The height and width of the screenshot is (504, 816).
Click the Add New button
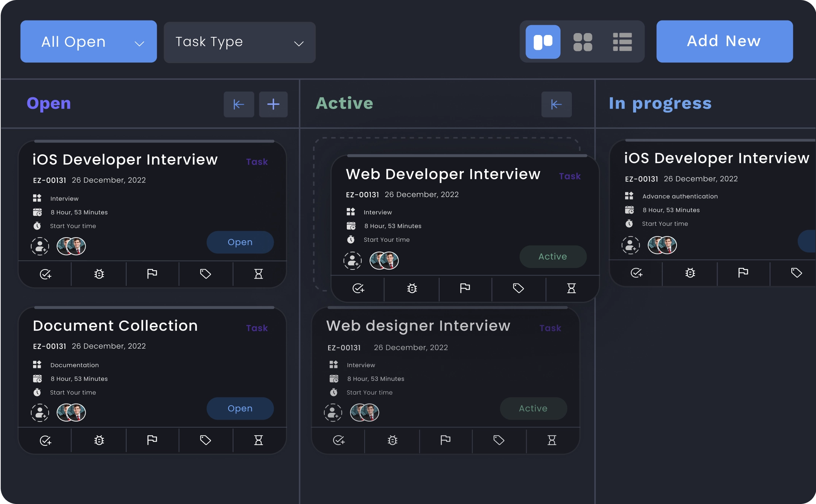tap(724, 41)
